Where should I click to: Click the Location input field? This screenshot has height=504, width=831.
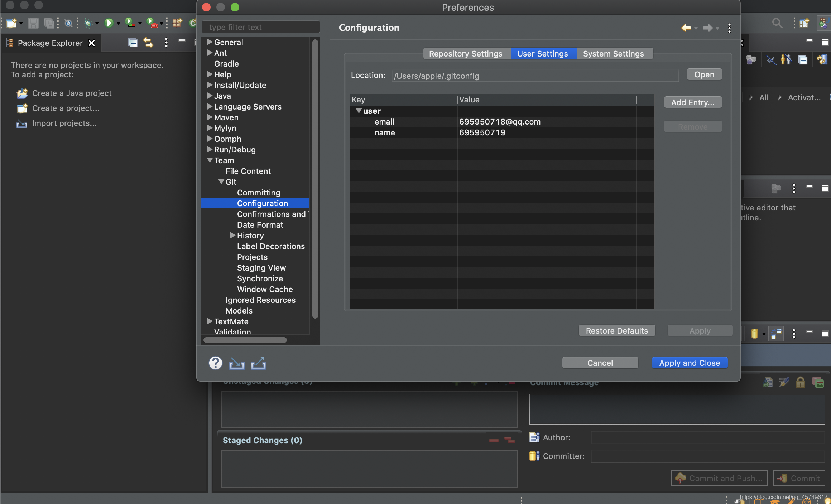(534, 75)
